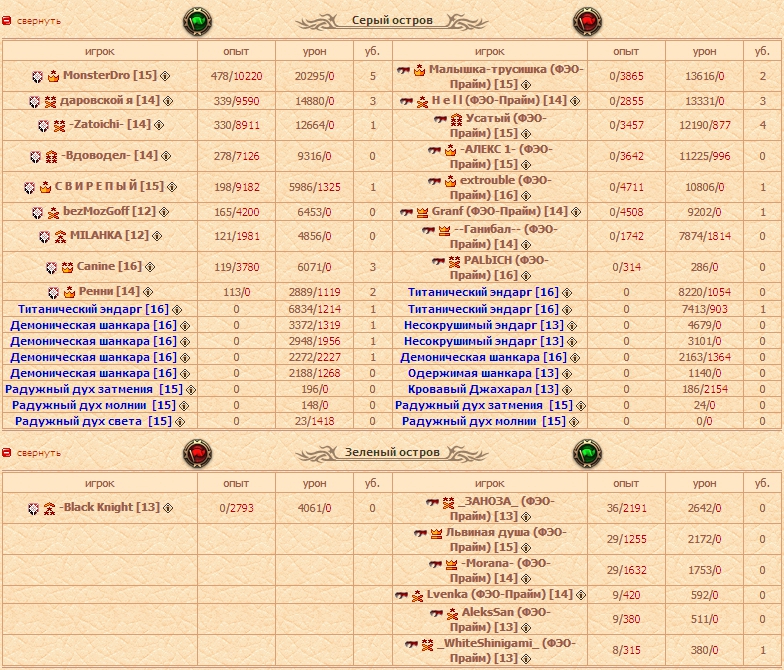Select damage value 20295/0
The width and height of the screenshot is (784, 670).
314,76
